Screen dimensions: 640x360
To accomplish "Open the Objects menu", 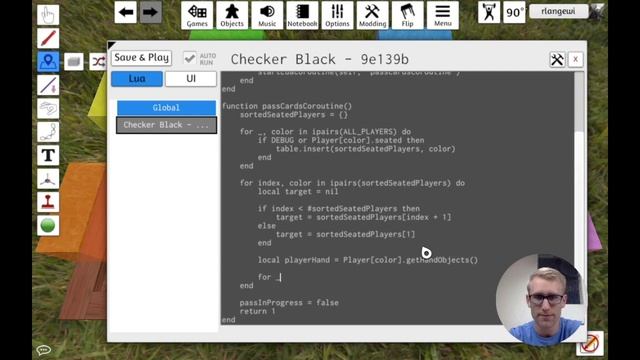I will click(x=232, y=15).
